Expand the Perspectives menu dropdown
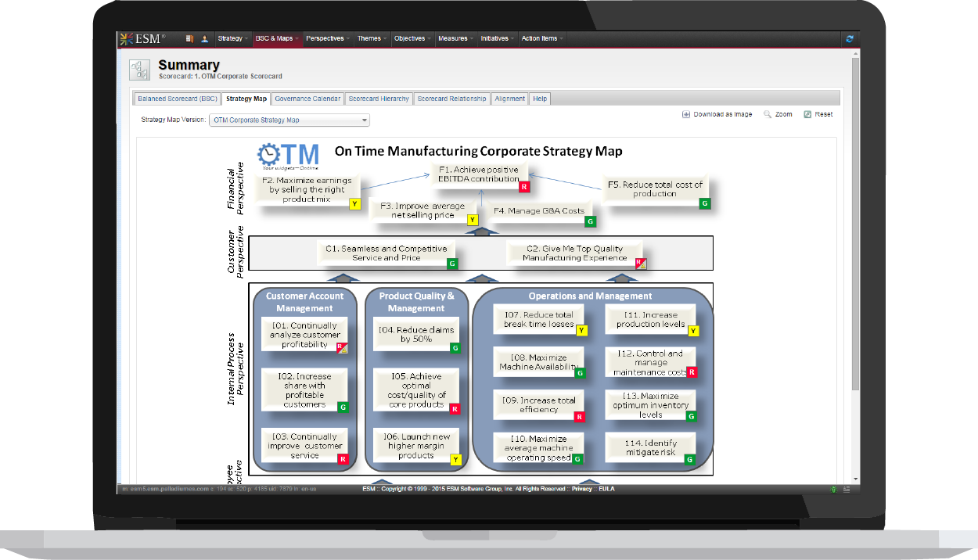 [x=327, y=38]
